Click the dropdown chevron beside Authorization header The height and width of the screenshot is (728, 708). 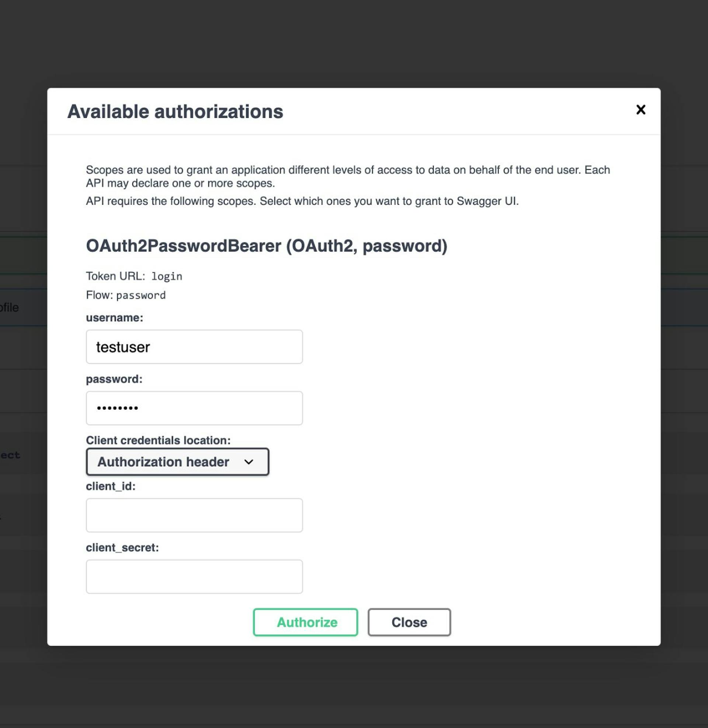pyautogui.click(x=250, y=462)
